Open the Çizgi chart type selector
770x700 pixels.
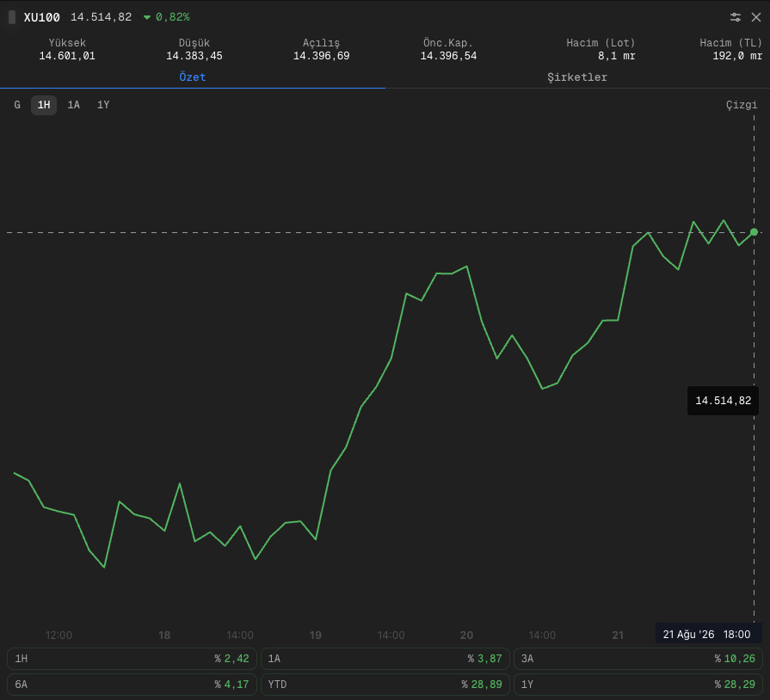pos(742,105)
